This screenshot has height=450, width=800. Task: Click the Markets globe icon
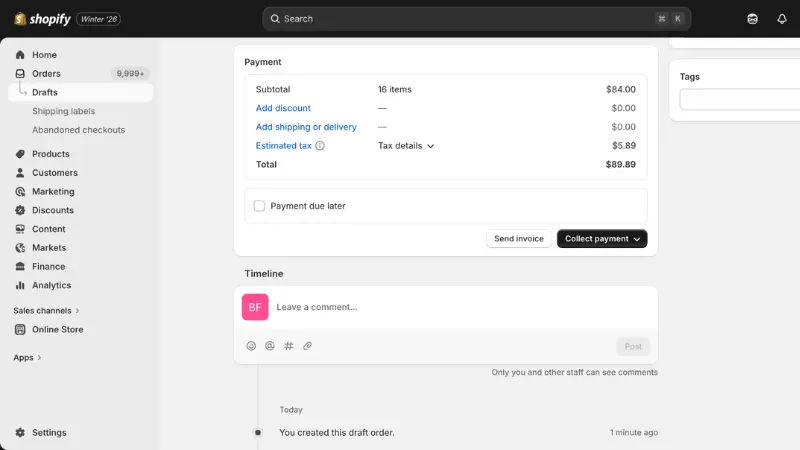(x=20, y=247)
